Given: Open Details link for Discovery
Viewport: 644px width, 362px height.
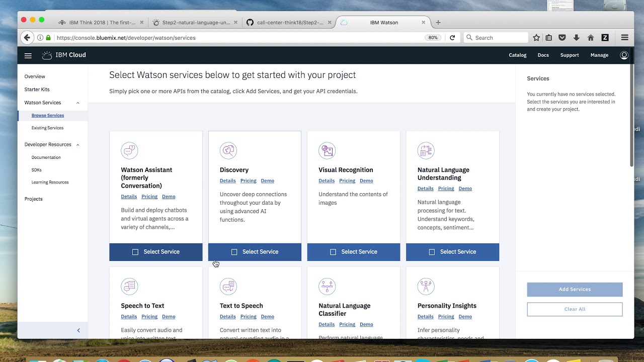Looking at the screenshot, I should coord(227,181).
